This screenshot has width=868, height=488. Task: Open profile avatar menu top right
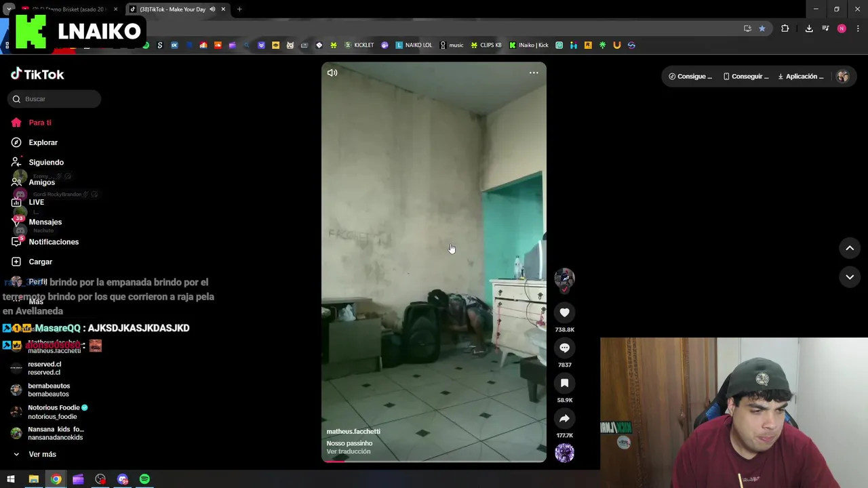843,77
